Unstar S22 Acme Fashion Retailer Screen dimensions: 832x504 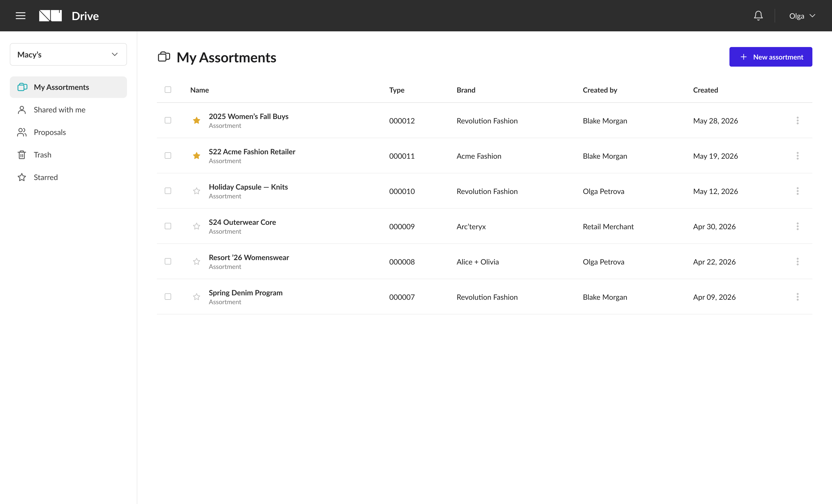point(197,156)
